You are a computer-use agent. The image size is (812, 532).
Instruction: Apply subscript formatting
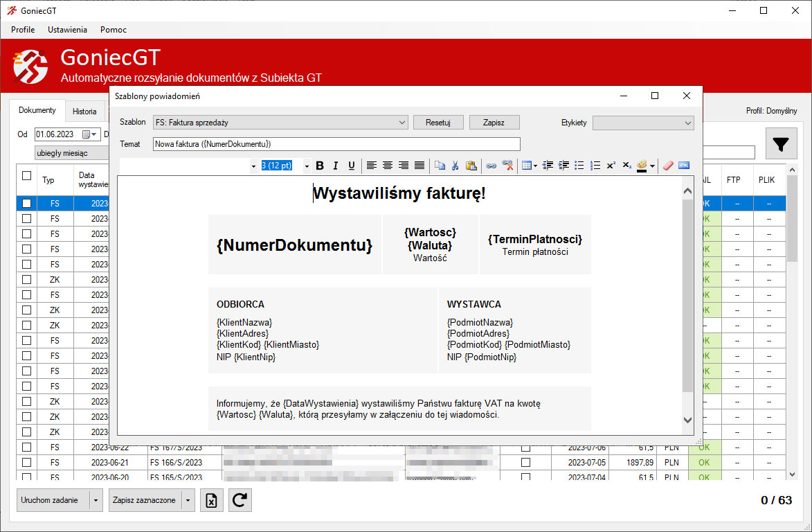click(626, 166)
